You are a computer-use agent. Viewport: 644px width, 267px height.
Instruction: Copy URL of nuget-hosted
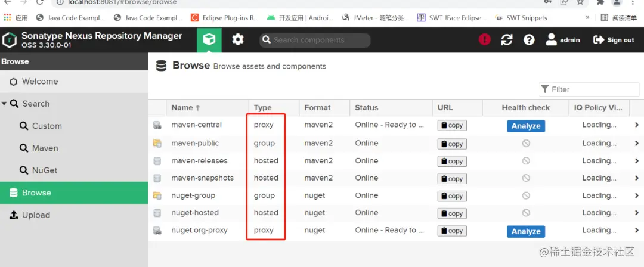coord(452,213)
